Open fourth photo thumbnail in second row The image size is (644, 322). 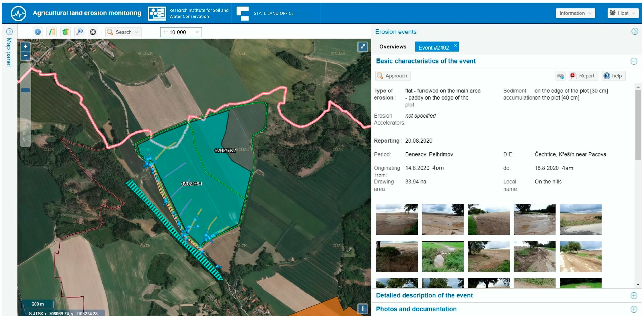coord(534,257)
